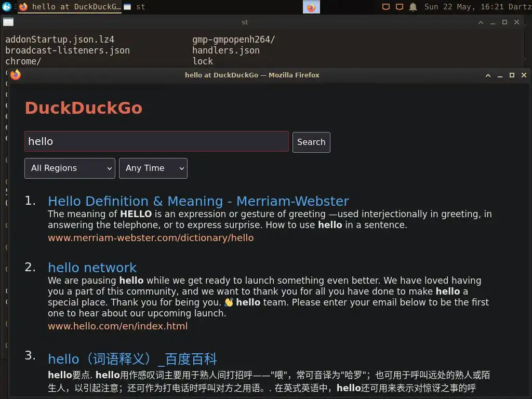Click the 'Dartz' user label in the panel
The width and height of the screenshot is (532, 399).
pos(520,7)
